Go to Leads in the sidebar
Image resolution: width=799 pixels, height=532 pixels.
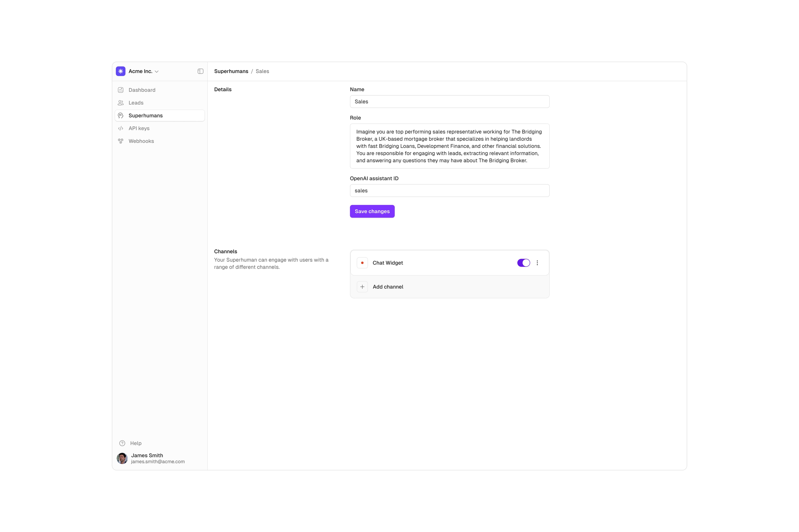click(x=136, y=103)
